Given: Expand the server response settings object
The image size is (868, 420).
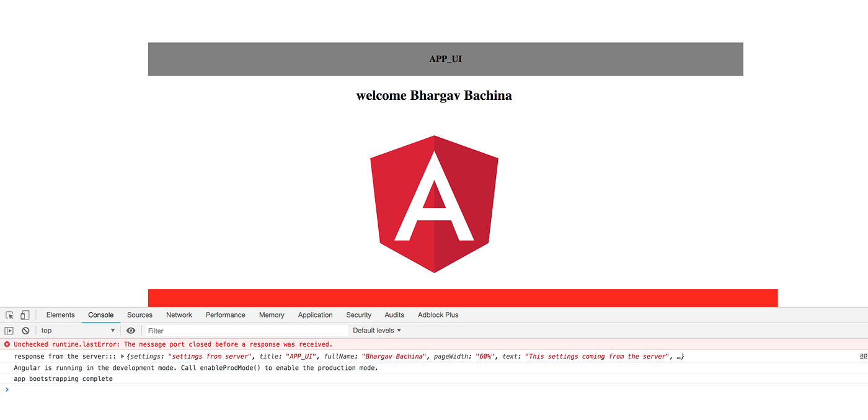Looking at the screenshot, I should pos(122,356).
